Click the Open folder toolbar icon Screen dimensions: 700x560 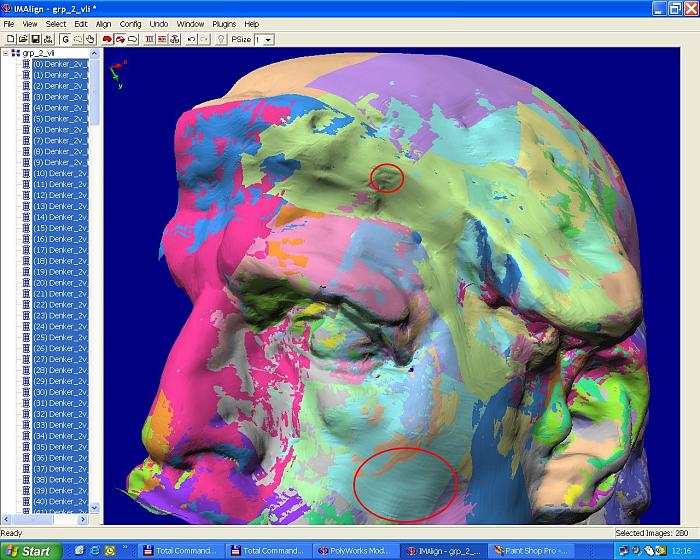click(x=22, y=39)
